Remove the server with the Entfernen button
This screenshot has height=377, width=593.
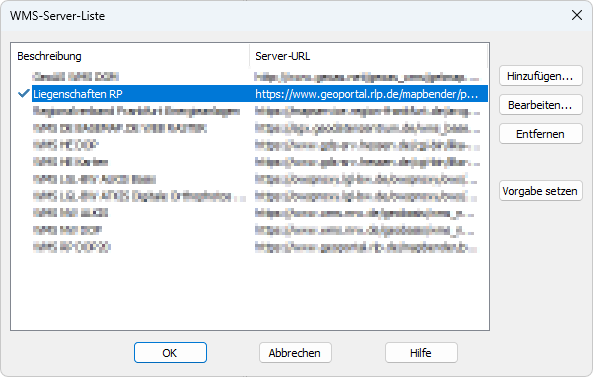pos(540,134)
